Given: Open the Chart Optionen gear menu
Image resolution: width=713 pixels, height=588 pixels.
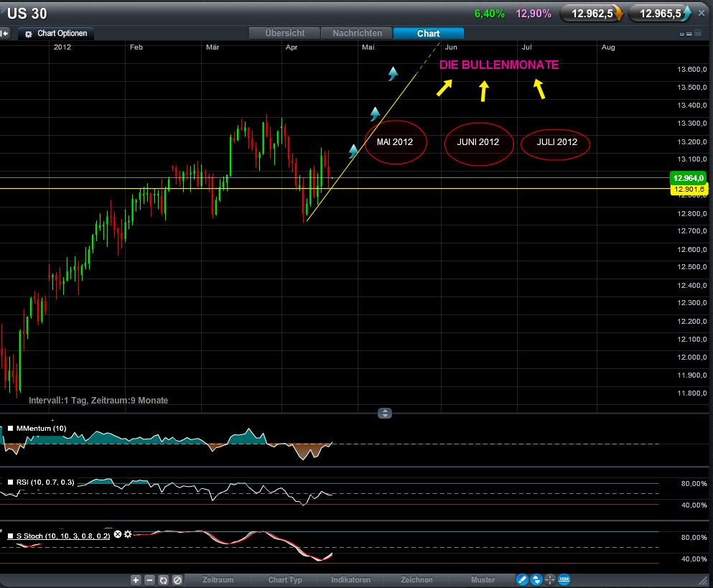Looking at the screenshot, I should (x=56, y=34).
